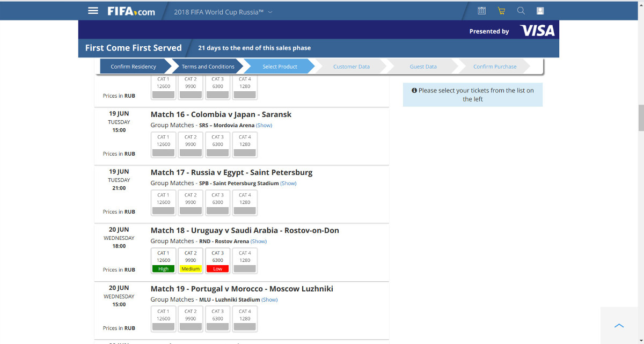Click the First Come First Served heading
644x344 pixels.
134,48
